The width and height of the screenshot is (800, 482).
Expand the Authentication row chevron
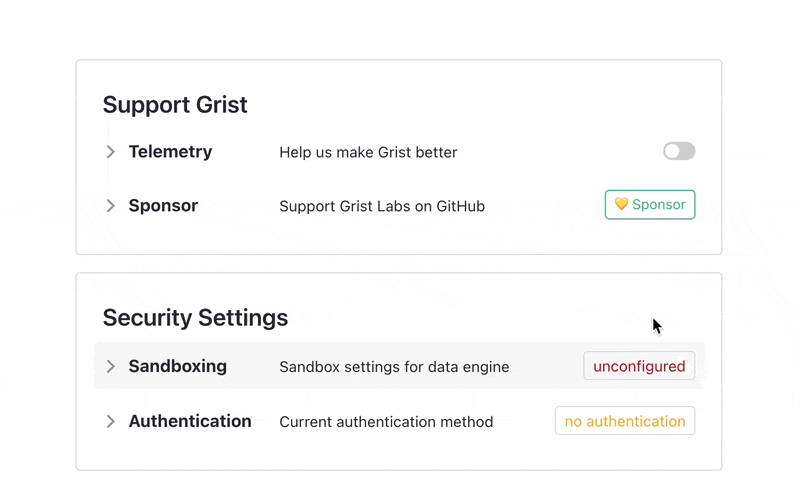[110, 421]
